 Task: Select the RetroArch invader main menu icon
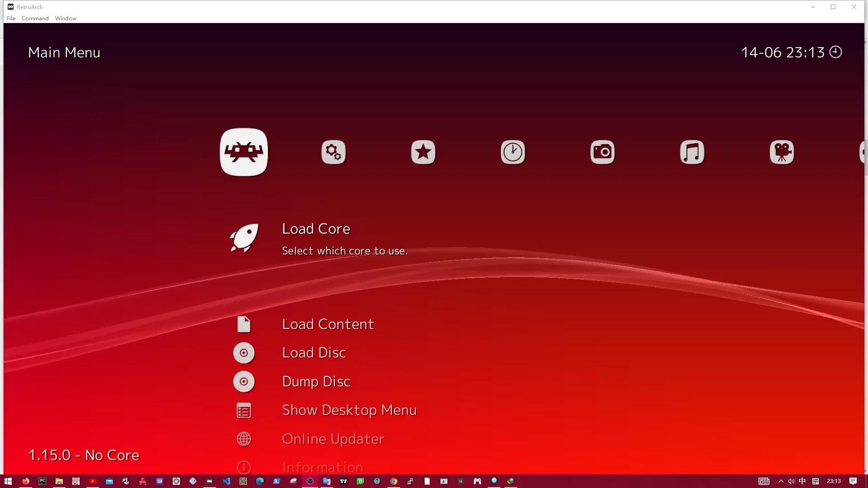244,152
